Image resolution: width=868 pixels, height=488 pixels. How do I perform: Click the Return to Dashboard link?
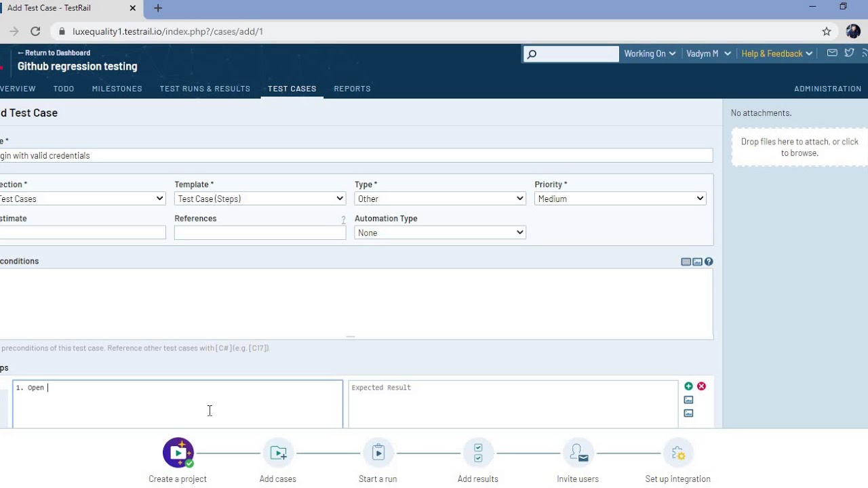coord(54,53)
